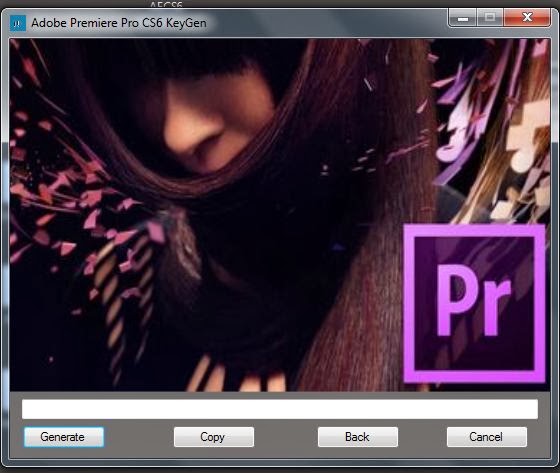Click the 'Adobe Premiere Pro CS6 KeyGen' title text

(119, 23)
